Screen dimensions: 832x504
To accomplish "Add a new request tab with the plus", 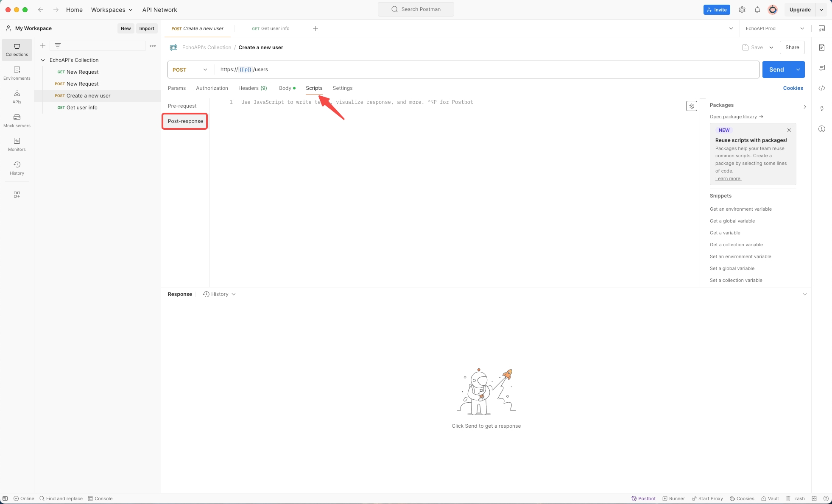I will (x=315, y=28).
